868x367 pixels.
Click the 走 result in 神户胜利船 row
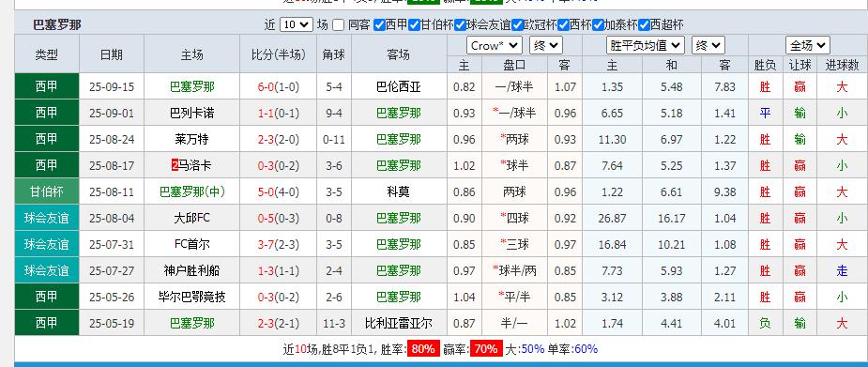842,270
